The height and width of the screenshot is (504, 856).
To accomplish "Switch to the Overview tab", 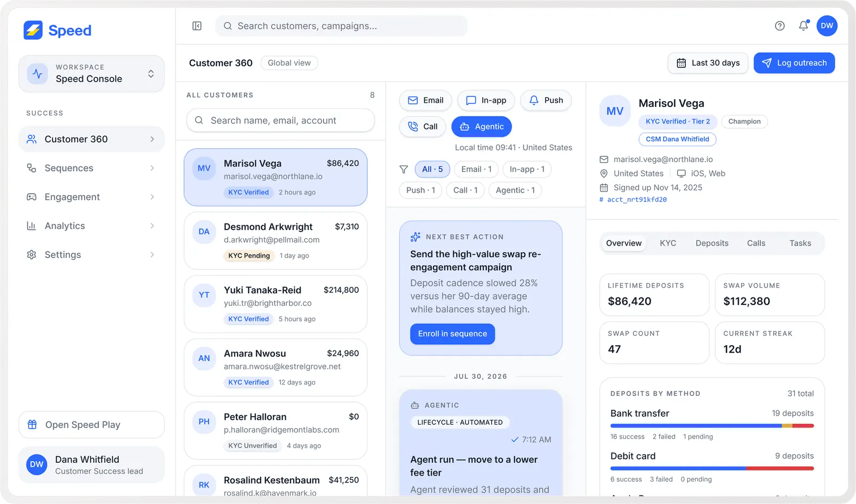I will click(624, 243).
